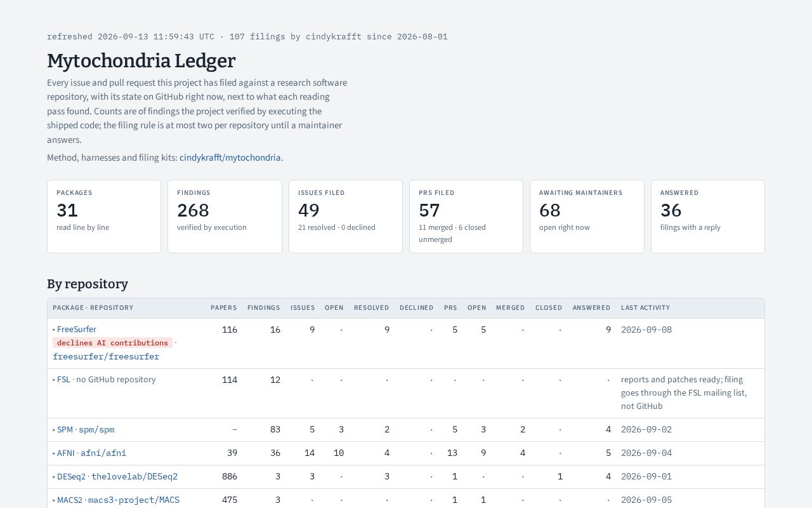This screenshot has height=508, width=812.
Task: Open the freesurfer/freesurfer repository link
Action: 106,356
